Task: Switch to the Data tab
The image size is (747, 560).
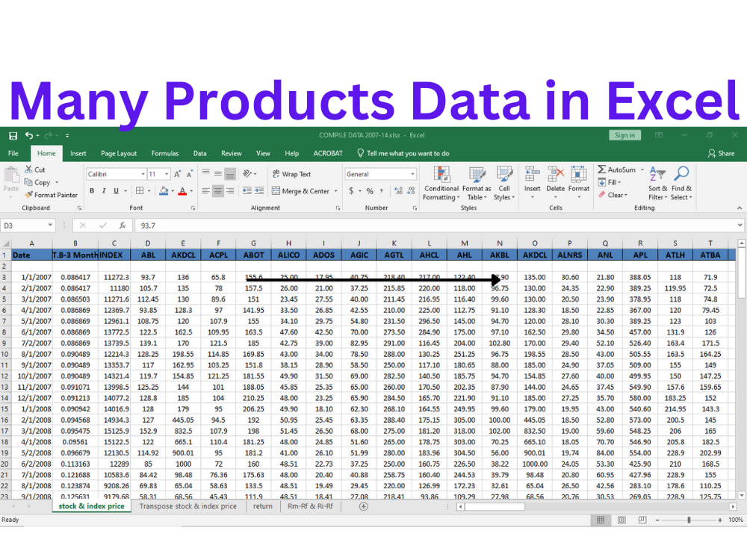Action: (199, 153)
